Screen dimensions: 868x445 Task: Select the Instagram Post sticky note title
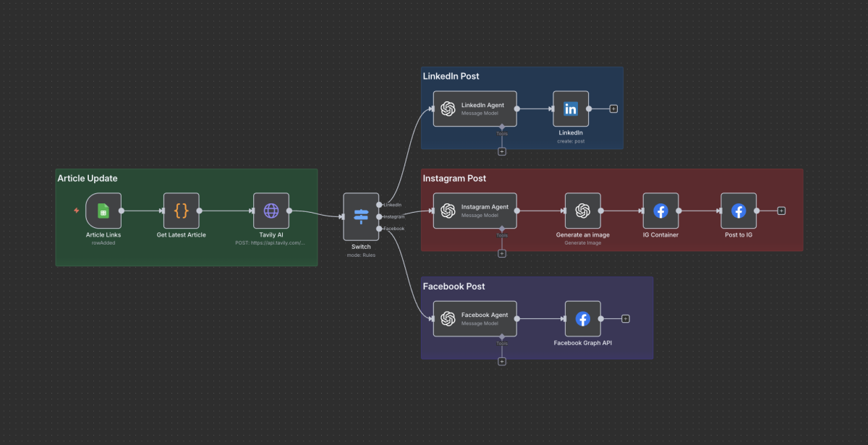(455, 178)
